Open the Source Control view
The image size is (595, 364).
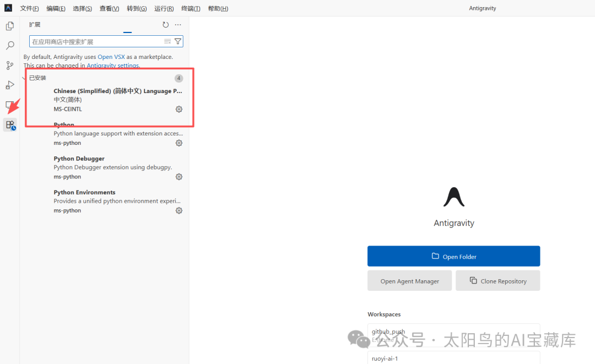coord(10,65)
